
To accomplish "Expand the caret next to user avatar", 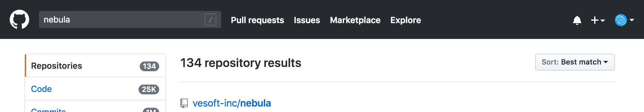I will (632, 20).
